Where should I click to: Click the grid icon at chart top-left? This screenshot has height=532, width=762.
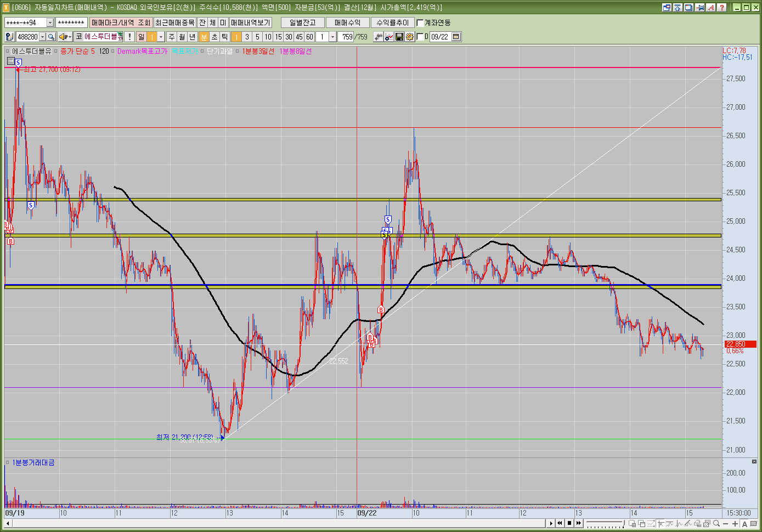(11, 61)
